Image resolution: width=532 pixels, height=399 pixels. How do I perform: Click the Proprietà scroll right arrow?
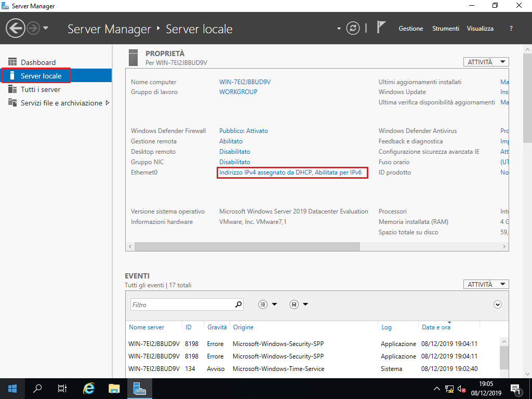click(504, 246)
